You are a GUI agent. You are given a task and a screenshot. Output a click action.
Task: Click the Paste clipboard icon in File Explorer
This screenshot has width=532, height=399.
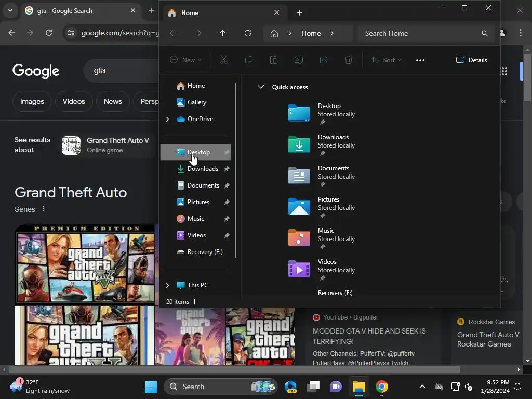[x=273, y=60]
